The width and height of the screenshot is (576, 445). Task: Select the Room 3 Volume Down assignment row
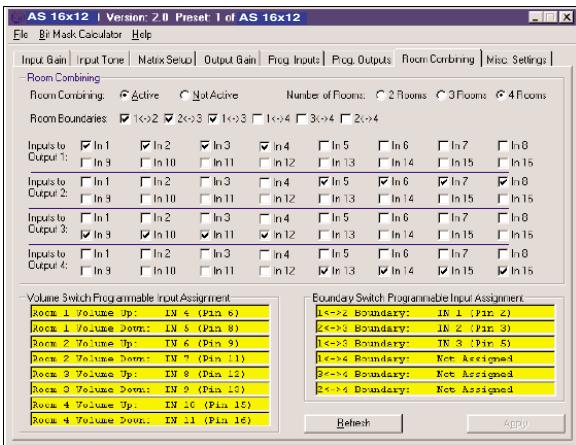[150, 389]
